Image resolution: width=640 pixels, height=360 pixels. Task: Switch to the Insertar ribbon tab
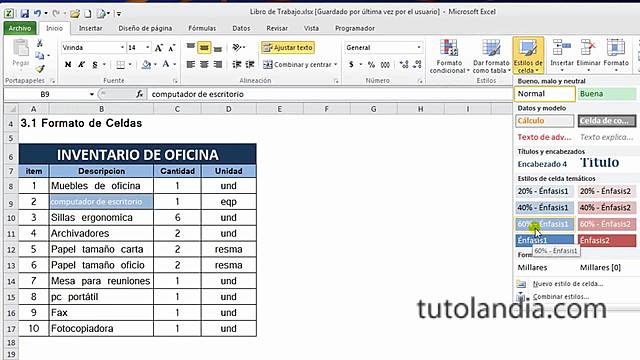point(91,28)
